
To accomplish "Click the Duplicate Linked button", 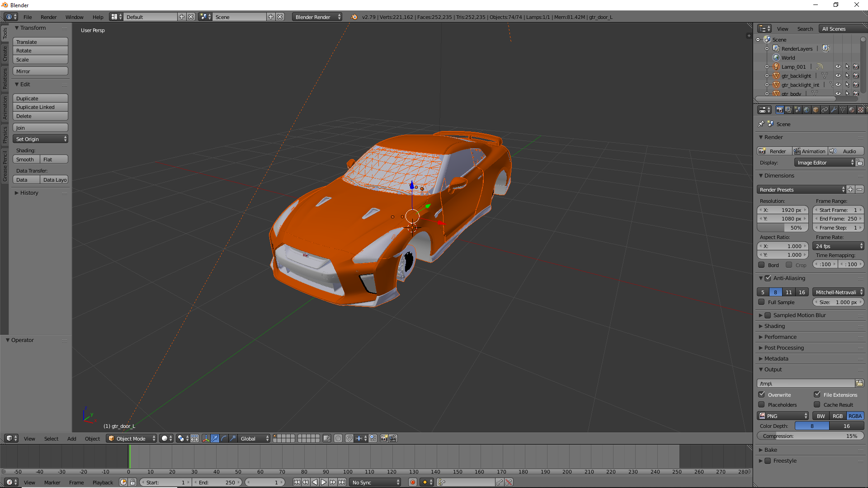I will pos(40,107).
